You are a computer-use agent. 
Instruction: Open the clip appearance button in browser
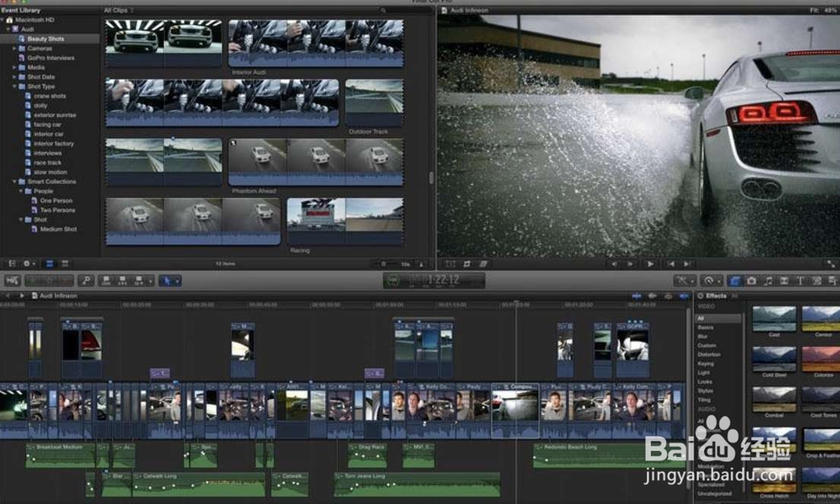(422, 264)
